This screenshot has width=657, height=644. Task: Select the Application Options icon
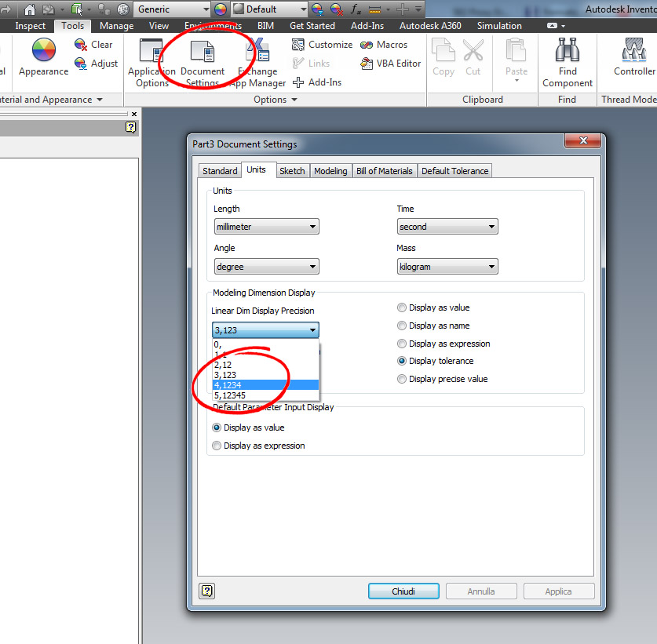click(x=151, y=61)
